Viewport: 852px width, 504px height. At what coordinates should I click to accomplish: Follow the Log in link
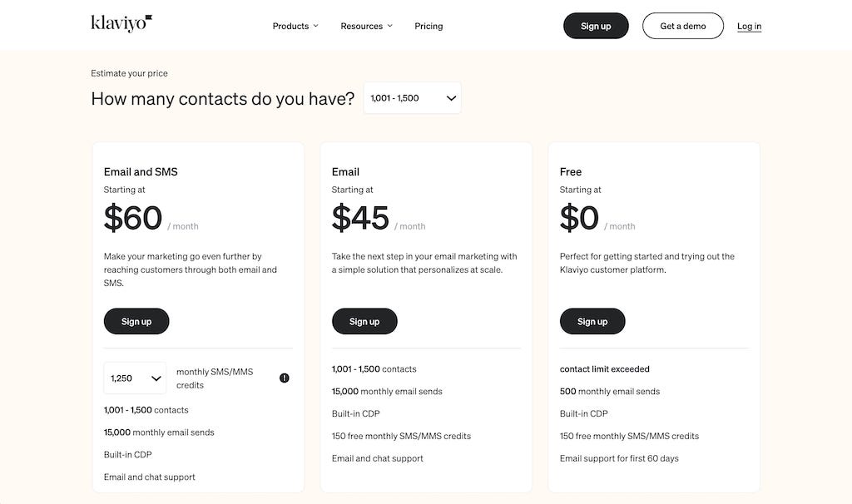click(x=749, y=26)
